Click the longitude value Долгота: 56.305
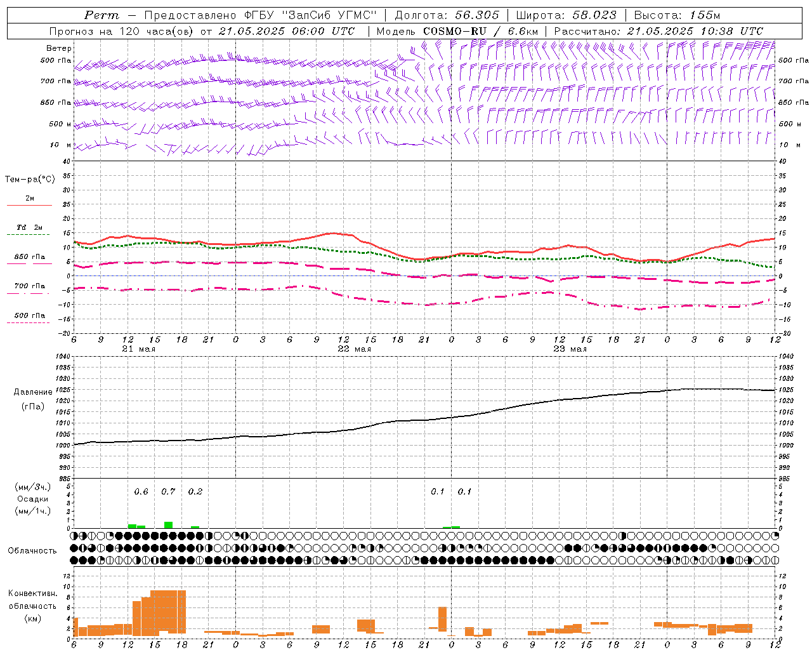Viewport: 812px width, 650px height. pos(447,15)
